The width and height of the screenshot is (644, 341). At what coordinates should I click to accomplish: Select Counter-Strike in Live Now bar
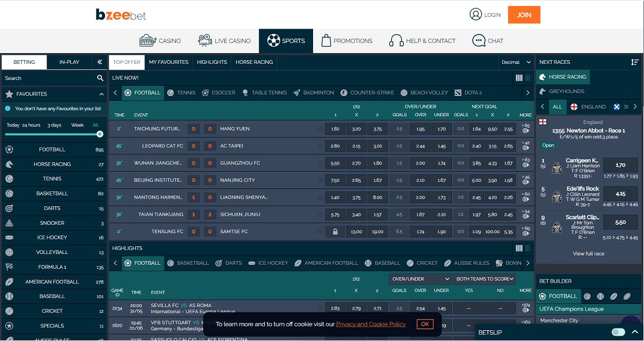tap(367, 93)
